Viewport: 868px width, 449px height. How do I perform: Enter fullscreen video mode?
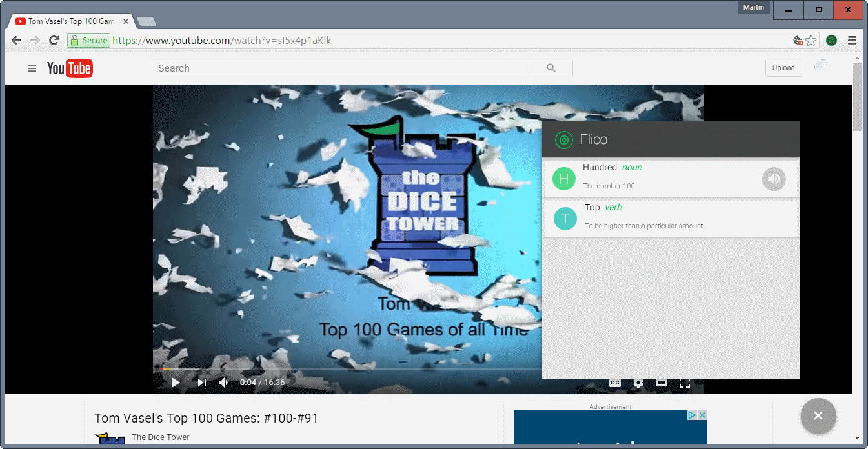(685, 383)
